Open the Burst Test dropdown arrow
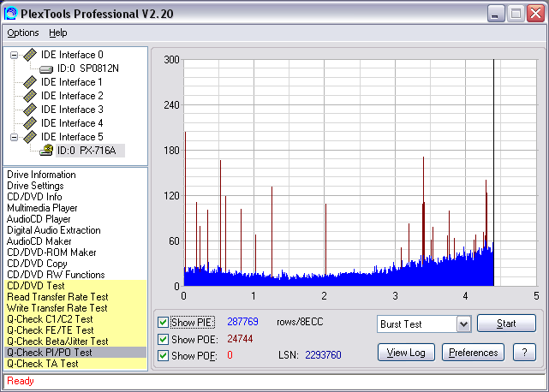 point(463,324)
